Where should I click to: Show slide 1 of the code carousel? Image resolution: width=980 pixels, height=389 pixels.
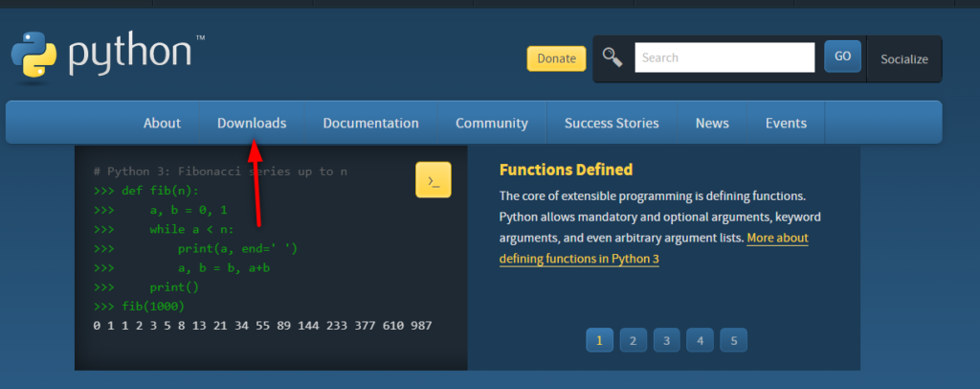[x=599, y=340]
